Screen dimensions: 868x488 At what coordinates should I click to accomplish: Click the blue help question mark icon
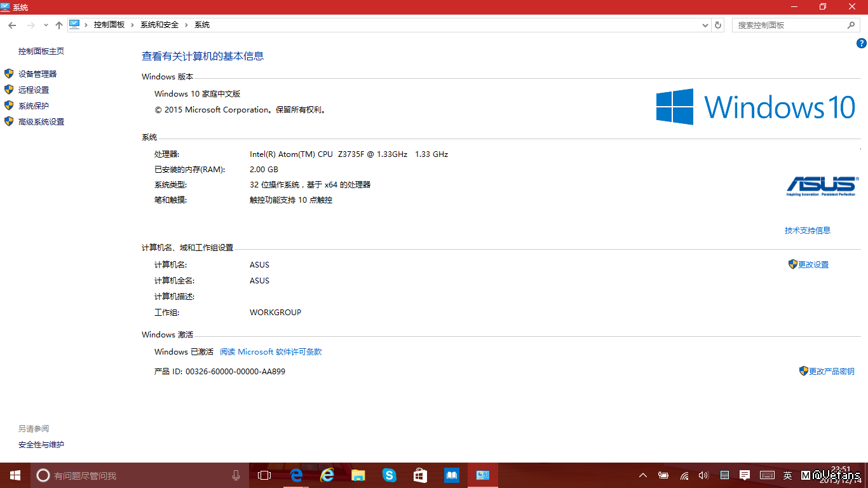(862, 43)
